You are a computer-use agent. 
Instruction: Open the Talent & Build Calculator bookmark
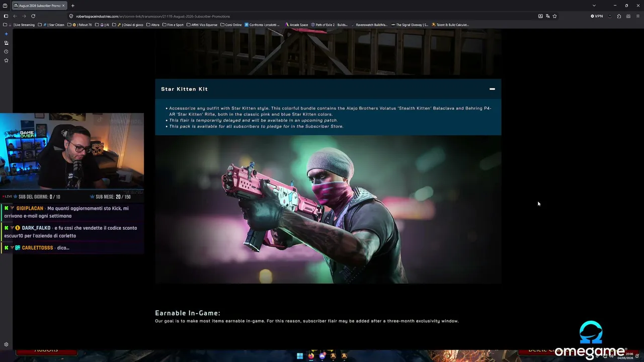450,25
